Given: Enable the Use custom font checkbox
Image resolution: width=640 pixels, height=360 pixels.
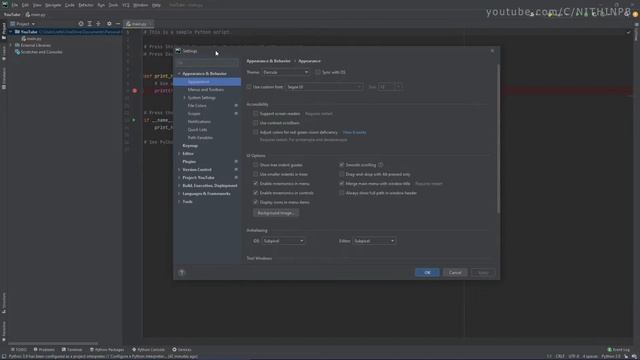Looking at the screenshot, I should (249, 87).
